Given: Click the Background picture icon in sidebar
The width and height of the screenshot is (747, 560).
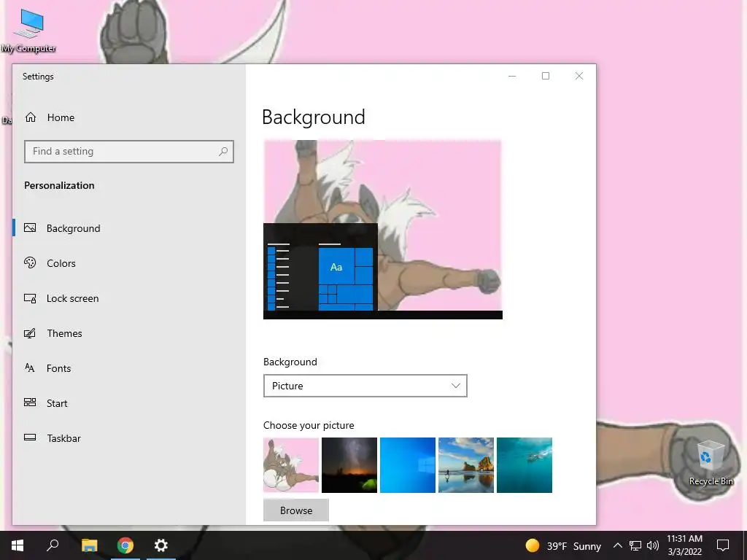Looking at the screenshot, I should click(30, 228).
